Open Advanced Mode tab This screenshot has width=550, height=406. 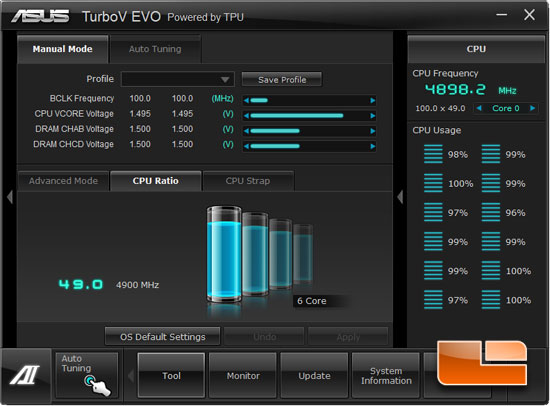click(63, 181)
